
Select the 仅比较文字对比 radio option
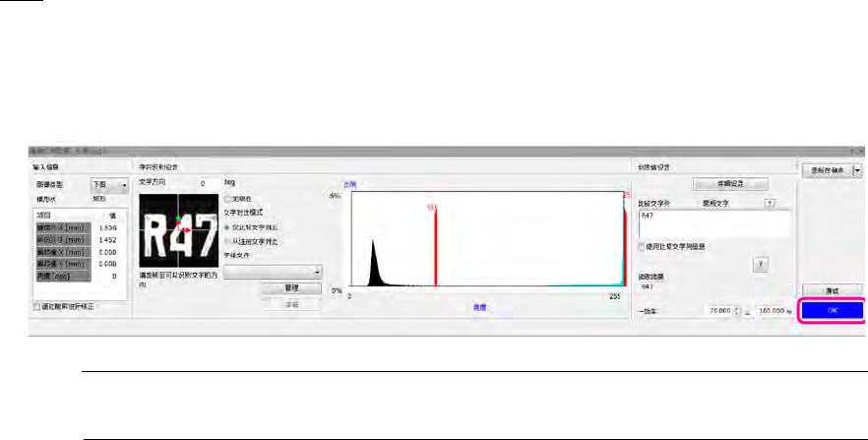point(227,227)
